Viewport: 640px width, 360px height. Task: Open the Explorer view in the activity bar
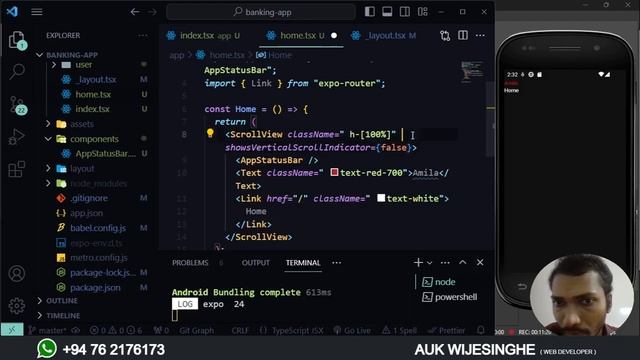coord(17,40)
